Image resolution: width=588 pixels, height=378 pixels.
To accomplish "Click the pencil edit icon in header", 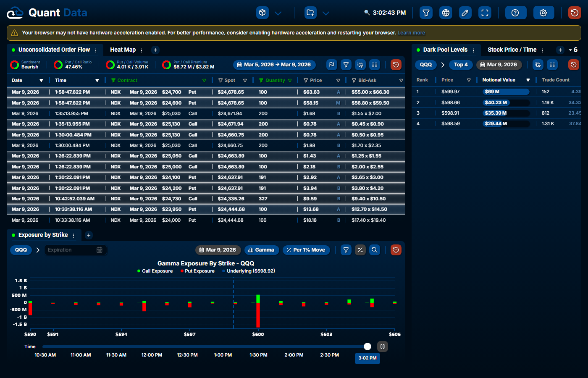I will pos(465,13).
